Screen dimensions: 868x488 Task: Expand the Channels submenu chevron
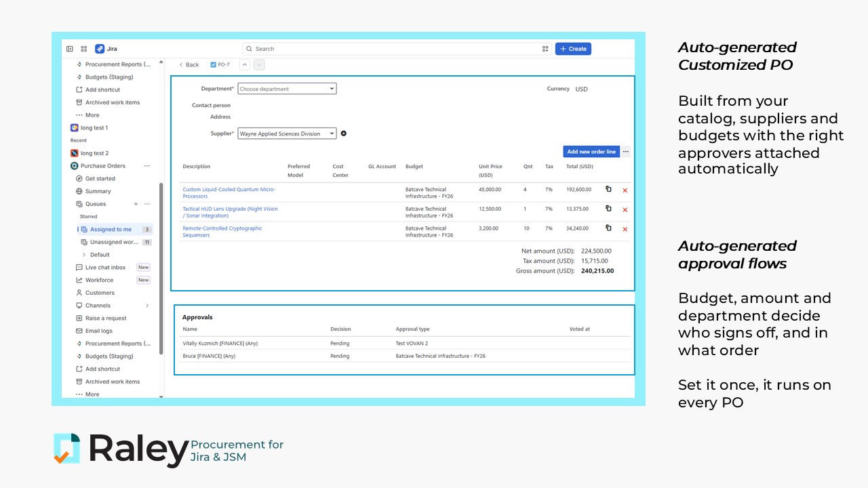147,306
